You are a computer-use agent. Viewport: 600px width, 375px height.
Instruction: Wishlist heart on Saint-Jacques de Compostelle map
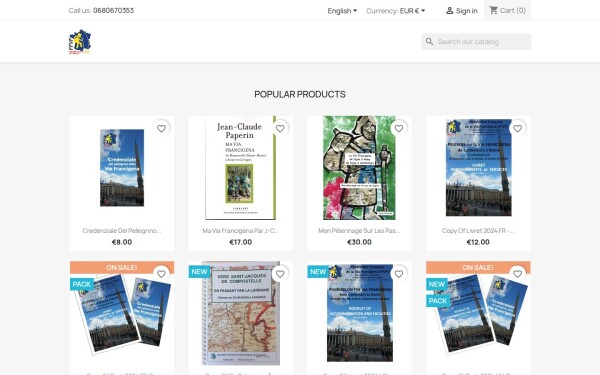[x=280, y=274]
